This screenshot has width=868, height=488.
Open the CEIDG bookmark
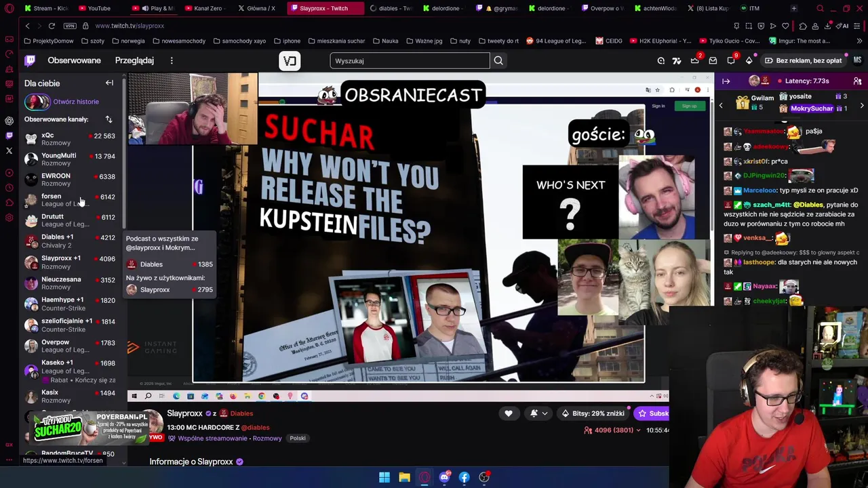(x=609, y=41)
